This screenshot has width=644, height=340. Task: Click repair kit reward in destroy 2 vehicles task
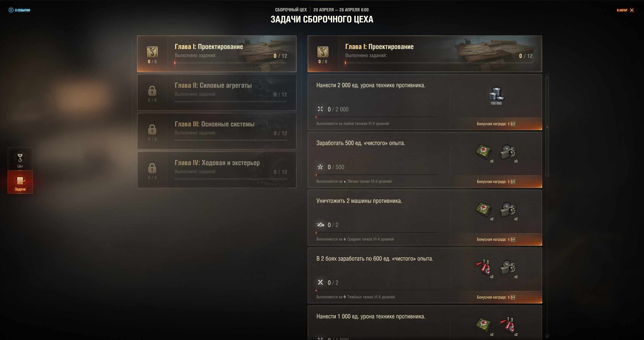(508, 210)
